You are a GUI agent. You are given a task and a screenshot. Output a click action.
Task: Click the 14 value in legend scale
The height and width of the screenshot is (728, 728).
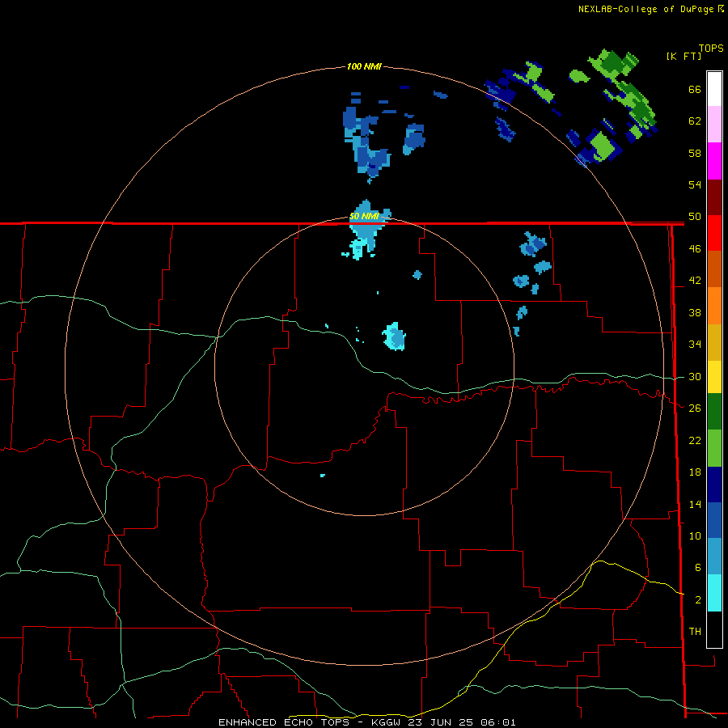pos(695,504)
